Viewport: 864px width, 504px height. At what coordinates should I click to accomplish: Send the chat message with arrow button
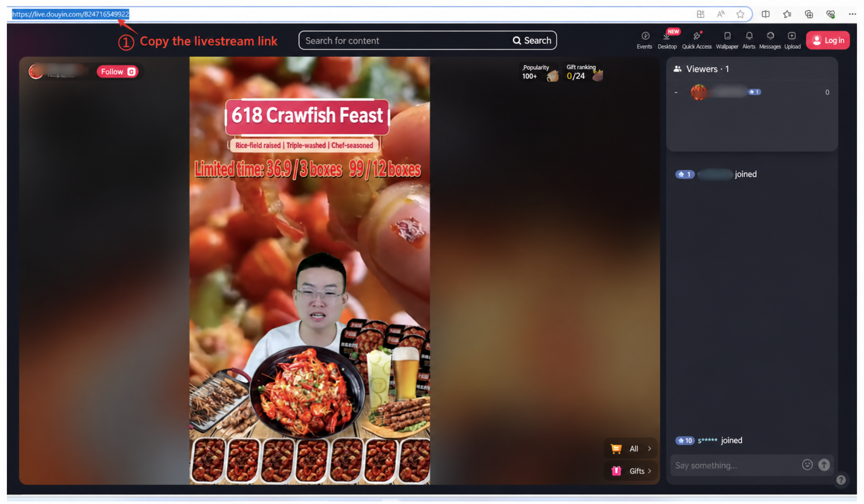(824, 465)
